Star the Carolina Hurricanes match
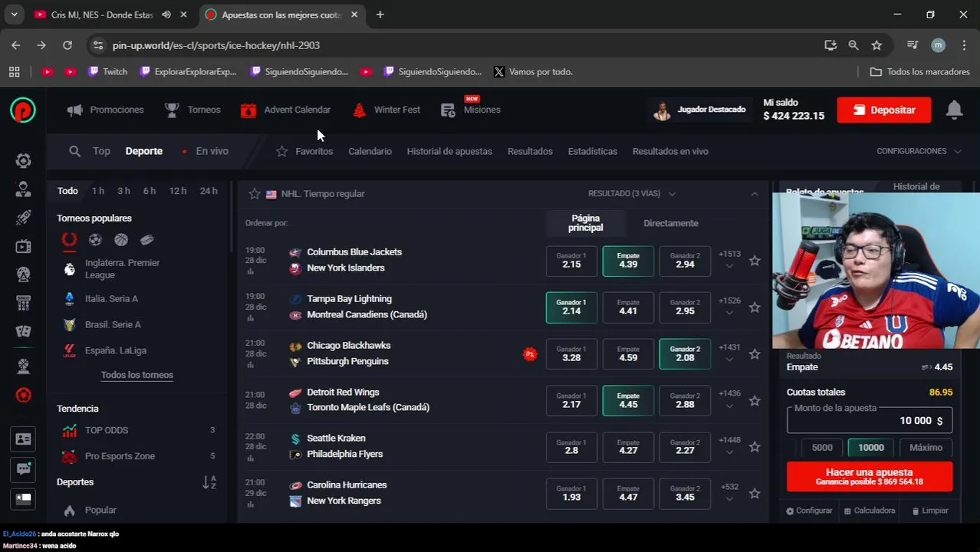Screen dimensions: 980x552 pos(755,494)
